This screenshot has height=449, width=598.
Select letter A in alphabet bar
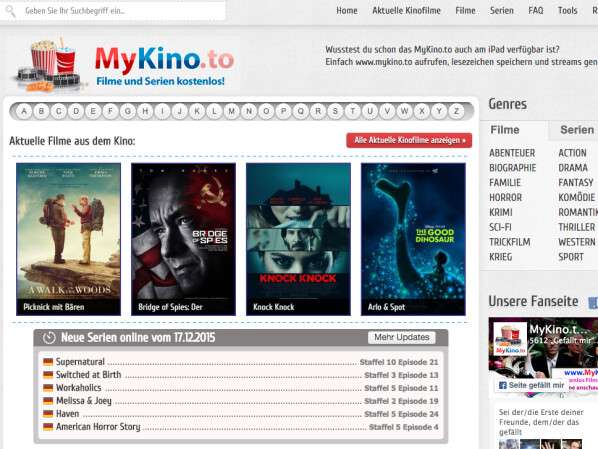(x=24, y=111)
